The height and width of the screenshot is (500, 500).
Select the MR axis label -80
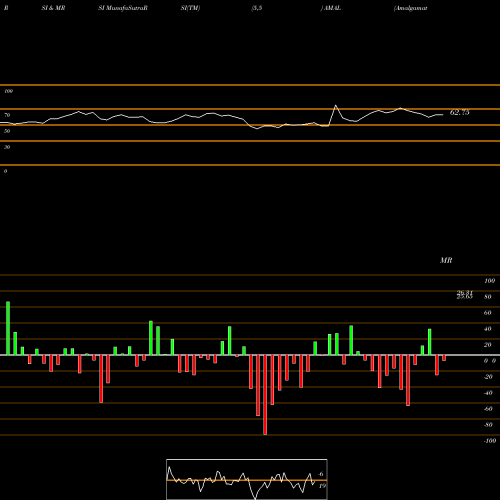tap(488, 425)
